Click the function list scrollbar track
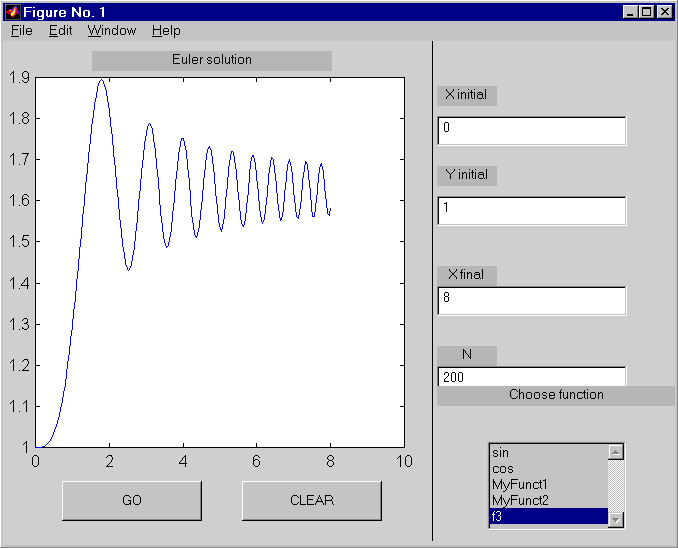Image resolution: width=678 pixels, height=548 pixels. [x=616, y=486]
